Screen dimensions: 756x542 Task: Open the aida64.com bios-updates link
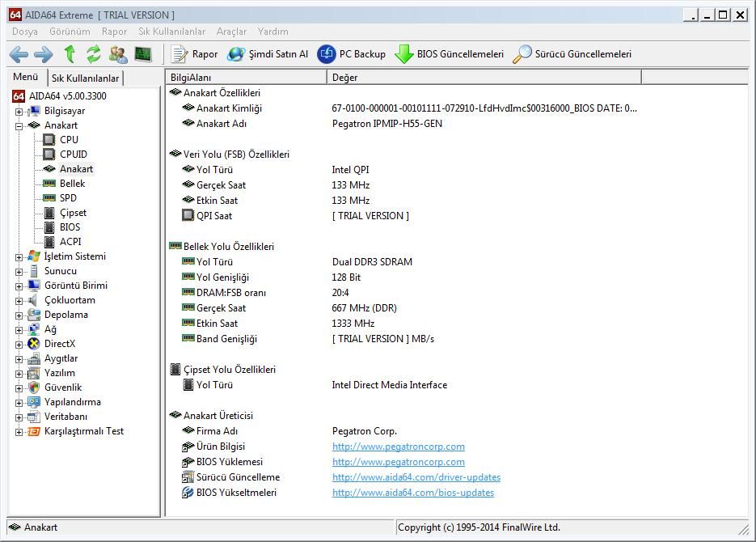tap(412, 493)
